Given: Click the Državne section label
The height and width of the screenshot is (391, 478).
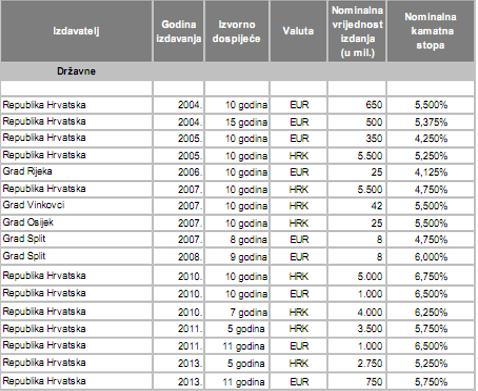Looking at the screenshot, I should point(76,71).
